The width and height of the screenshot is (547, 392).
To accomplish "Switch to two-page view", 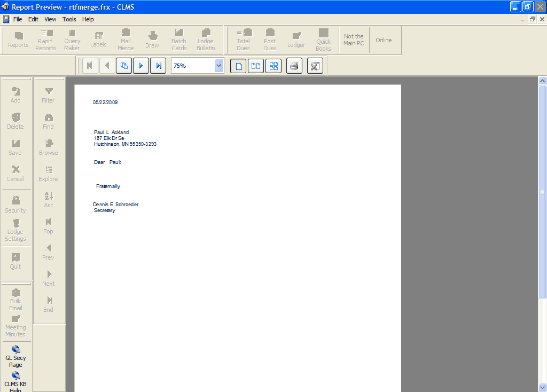I will click(x=256, y=66).
